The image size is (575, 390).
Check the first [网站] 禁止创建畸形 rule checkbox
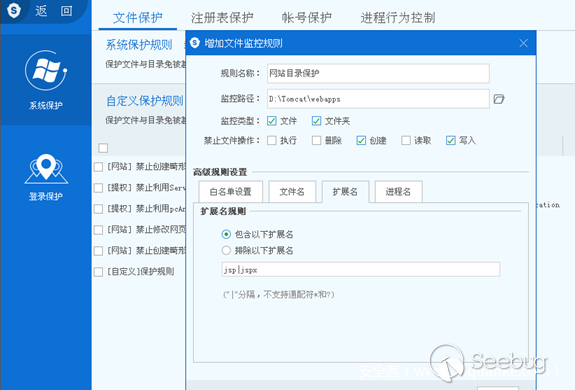coord(98,167)
